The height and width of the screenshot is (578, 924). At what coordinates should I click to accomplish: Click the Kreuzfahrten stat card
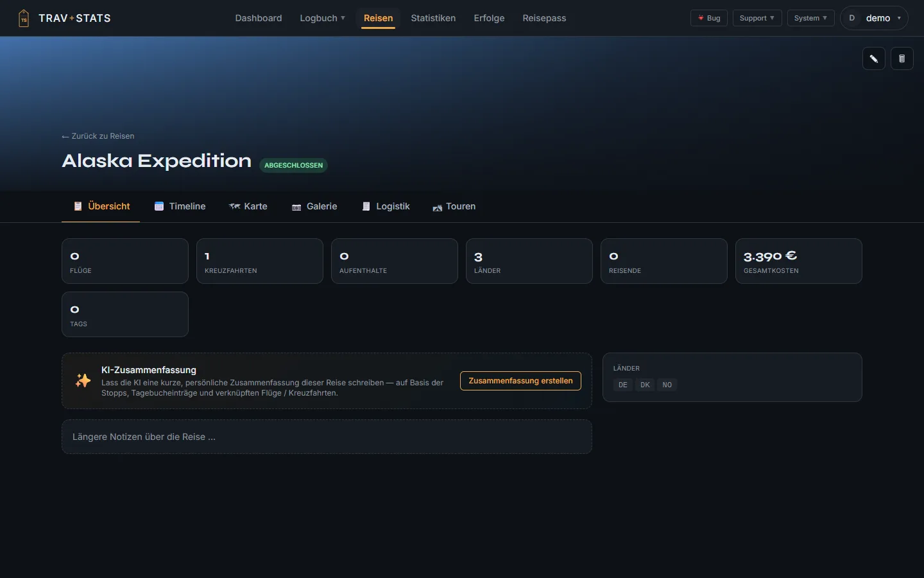(260, 261)
